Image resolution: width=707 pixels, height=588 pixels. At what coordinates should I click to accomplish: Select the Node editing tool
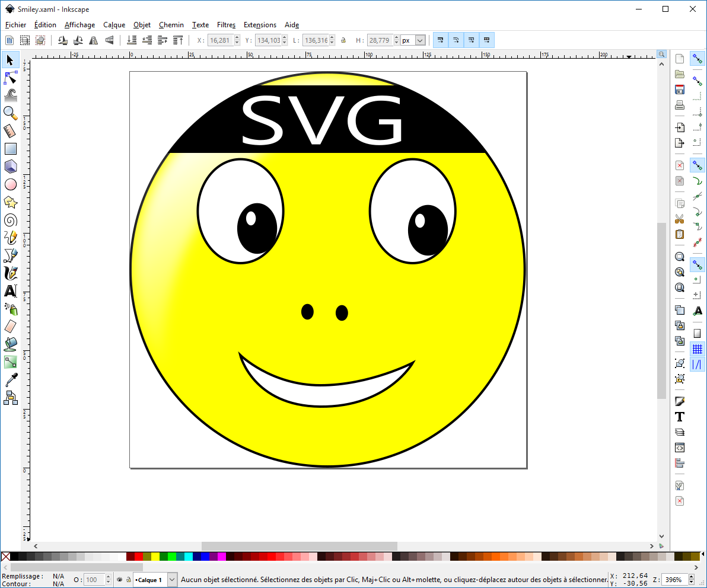tap(10, 78)
